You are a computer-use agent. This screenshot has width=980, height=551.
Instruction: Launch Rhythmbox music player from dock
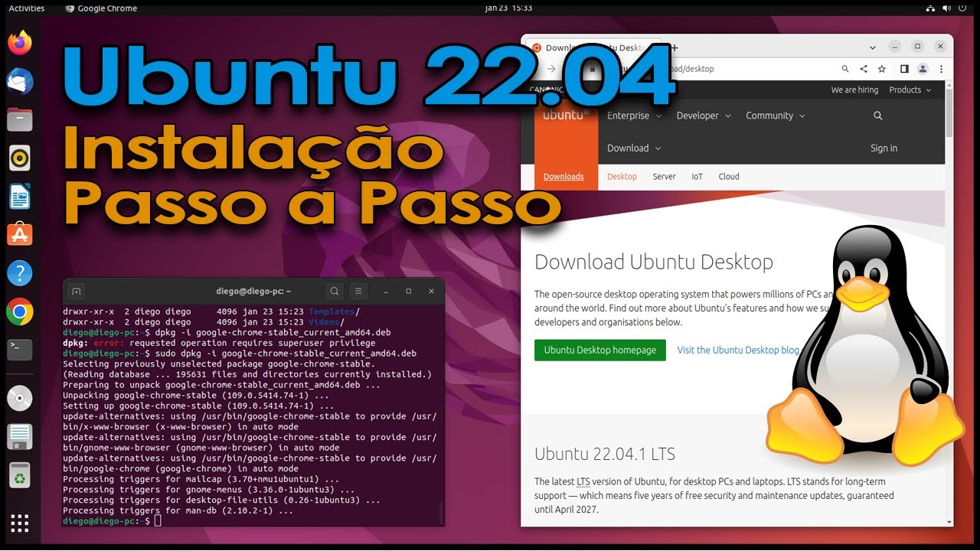[x=20, y=158]
